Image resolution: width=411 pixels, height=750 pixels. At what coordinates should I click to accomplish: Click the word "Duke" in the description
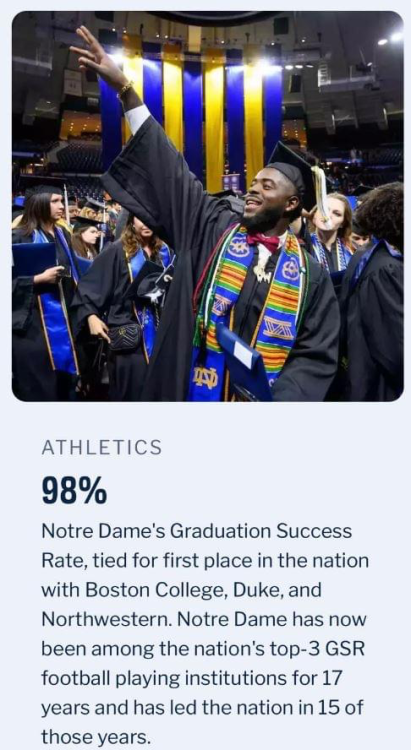pos(254,590)
